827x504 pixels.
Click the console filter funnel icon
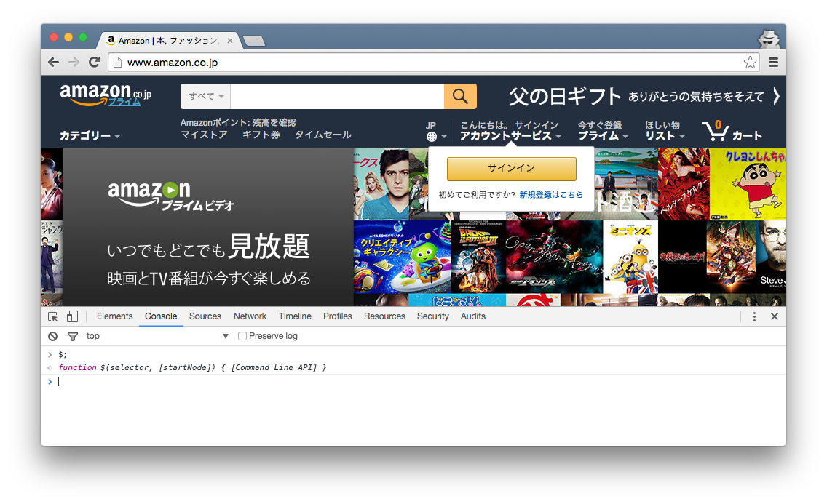tap(72, 336)
